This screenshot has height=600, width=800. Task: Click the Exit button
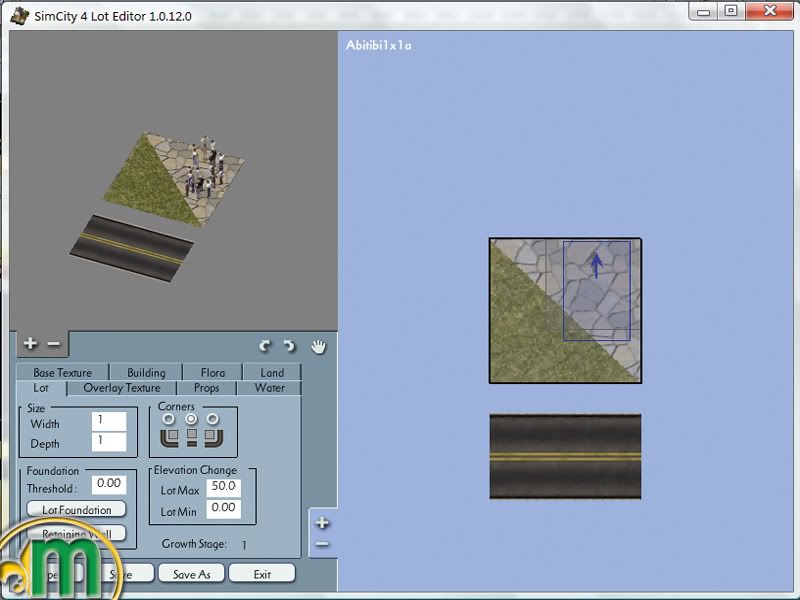pyautogui.click(x=262, y=574)
